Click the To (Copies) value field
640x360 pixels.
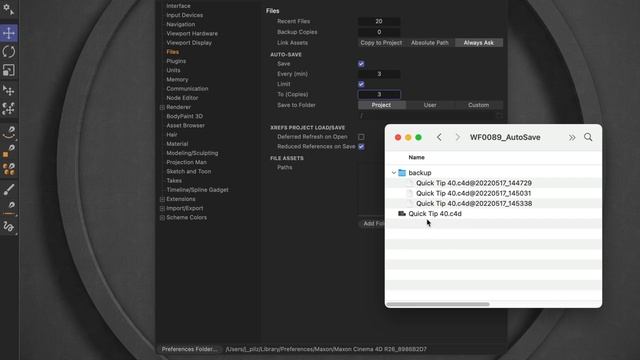379,94
